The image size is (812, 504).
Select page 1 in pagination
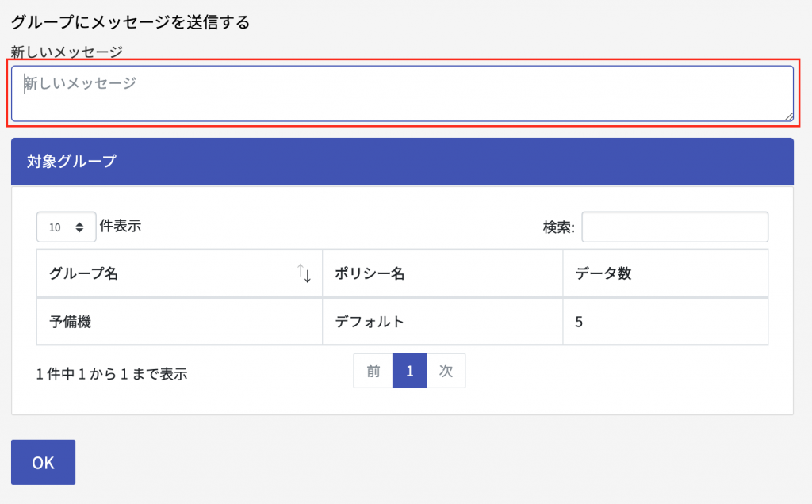click(409, 371)
